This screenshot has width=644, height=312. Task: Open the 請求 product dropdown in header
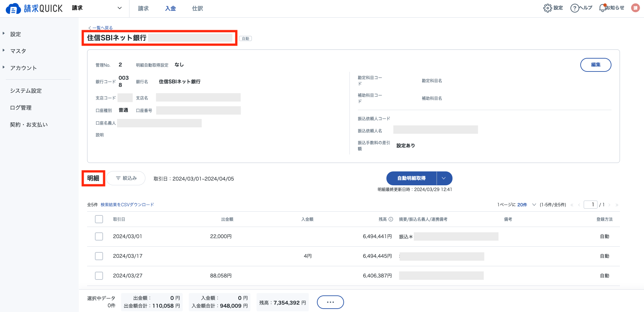pos(97,8)
